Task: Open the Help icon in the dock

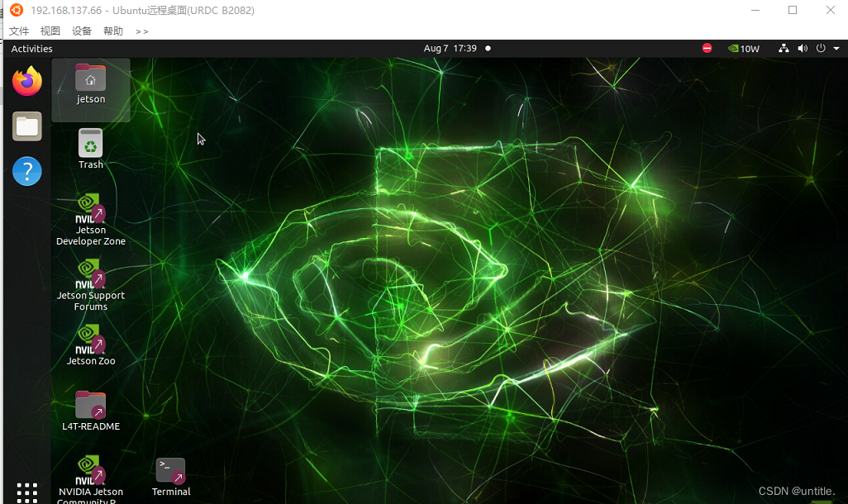Action: 27,171
